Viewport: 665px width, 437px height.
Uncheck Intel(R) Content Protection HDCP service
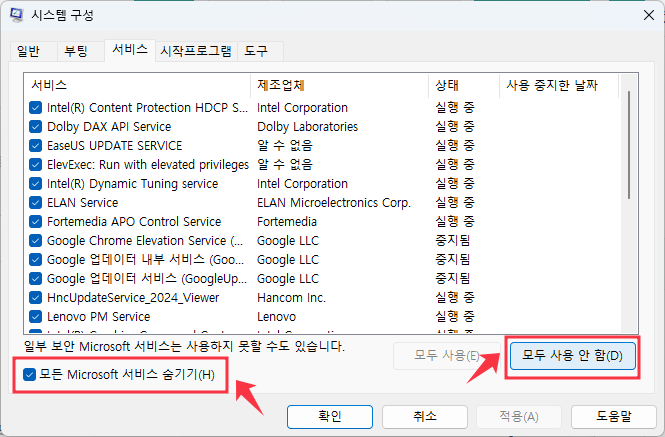coord(36,108)
